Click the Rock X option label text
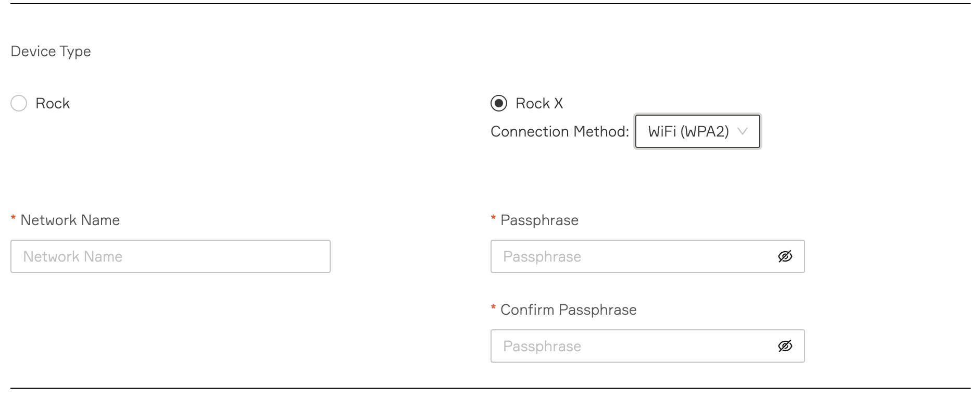 coord(539,103)
